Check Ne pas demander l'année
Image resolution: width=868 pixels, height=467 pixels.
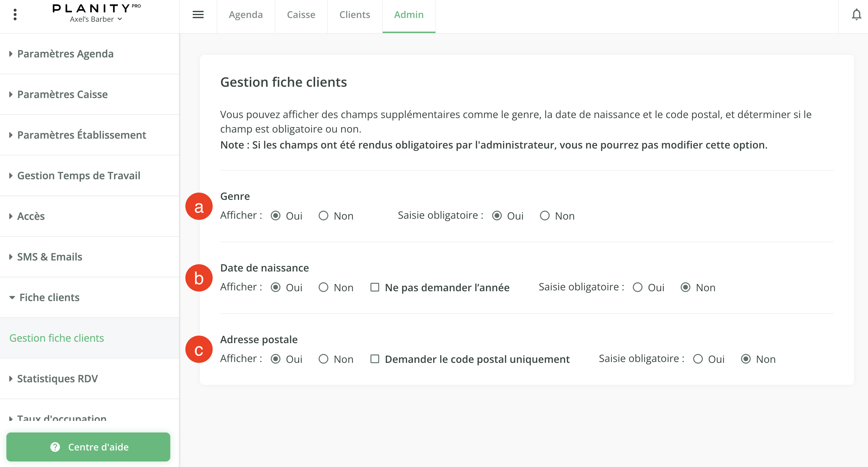(x=375, y=287)
